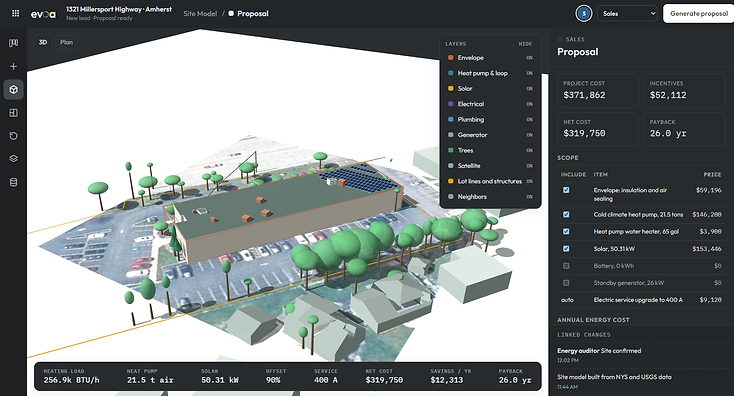Uncheck Heat pump water heater checkbox
The image size is (734, 396).
(x=566, y=231)
